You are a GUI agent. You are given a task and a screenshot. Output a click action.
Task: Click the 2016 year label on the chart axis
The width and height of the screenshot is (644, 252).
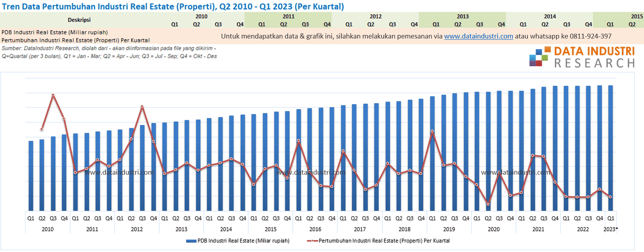[x=315, y=229]
